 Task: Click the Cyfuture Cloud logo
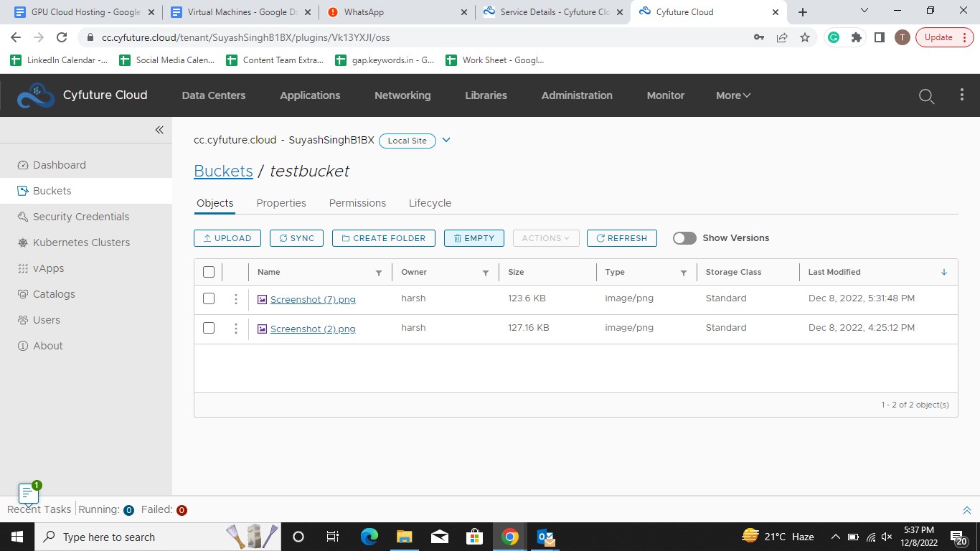coord(36,95)
